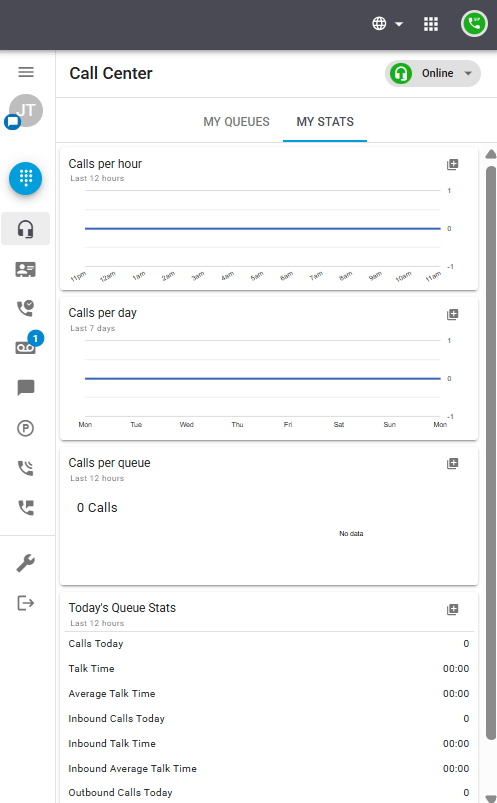Open the call history icon
The image size is (497, 803).
26,308
